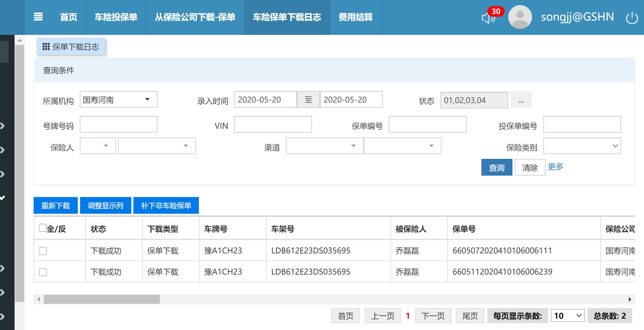This screenshot has height=330, width=644.
Task: Expand the 保险类别 dropdown
Action: (x=582, y=146)
